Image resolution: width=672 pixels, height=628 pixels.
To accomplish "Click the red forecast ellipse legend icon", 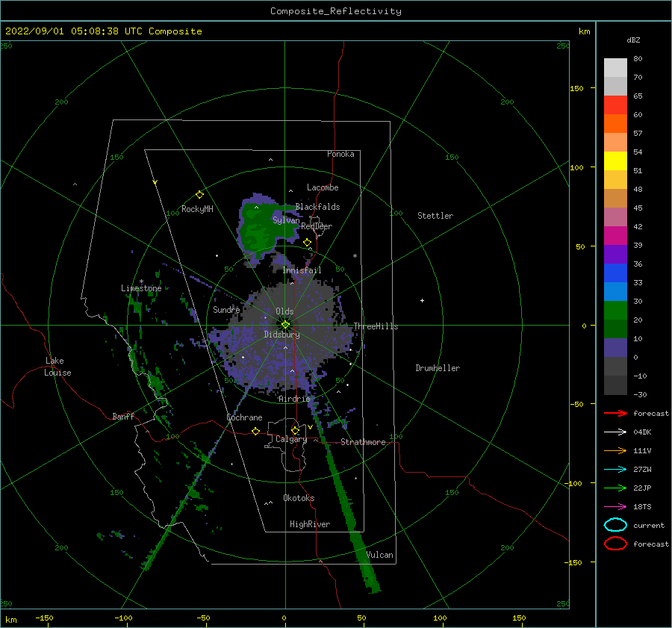I will click(615, 544).
